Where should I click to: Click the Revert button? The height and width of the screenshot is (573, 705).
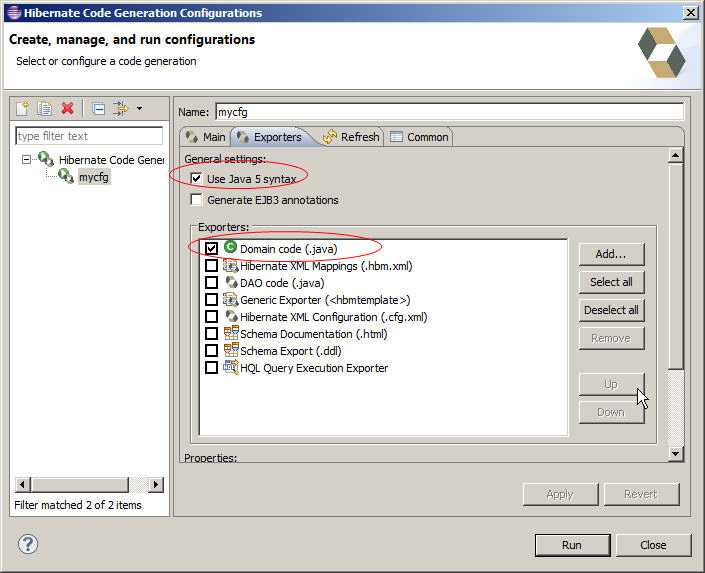641,494
